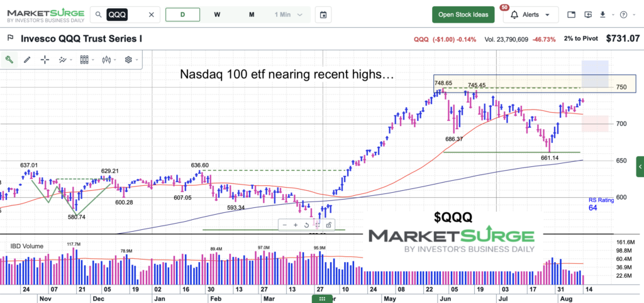The image size is (644, 303).
Task: Click the Open Stock Ideas button
Action: [x=464, y=14]
